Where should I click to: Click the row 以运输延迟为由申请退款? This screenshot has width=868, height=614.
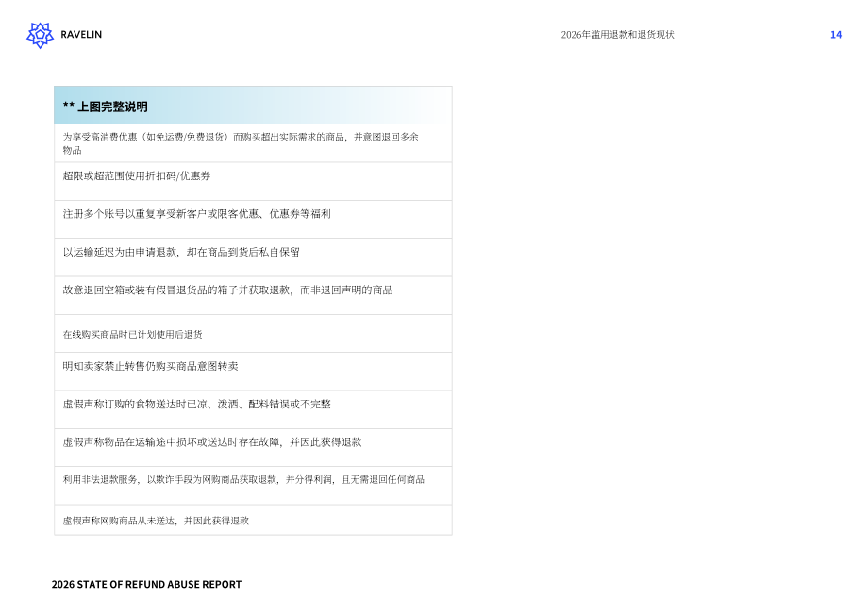pos(253,257)
